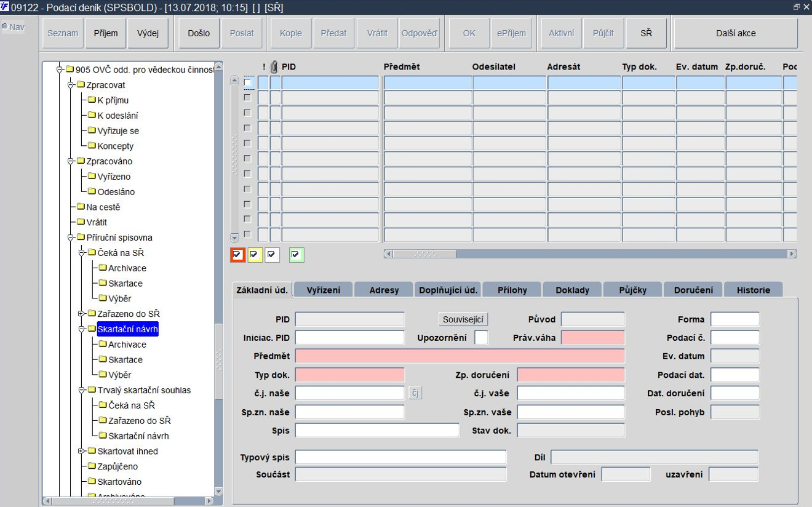Expand the Zařazeno do SŘ tree node
The width and height of the screenshot is (812, 507).
pos(81,314)
